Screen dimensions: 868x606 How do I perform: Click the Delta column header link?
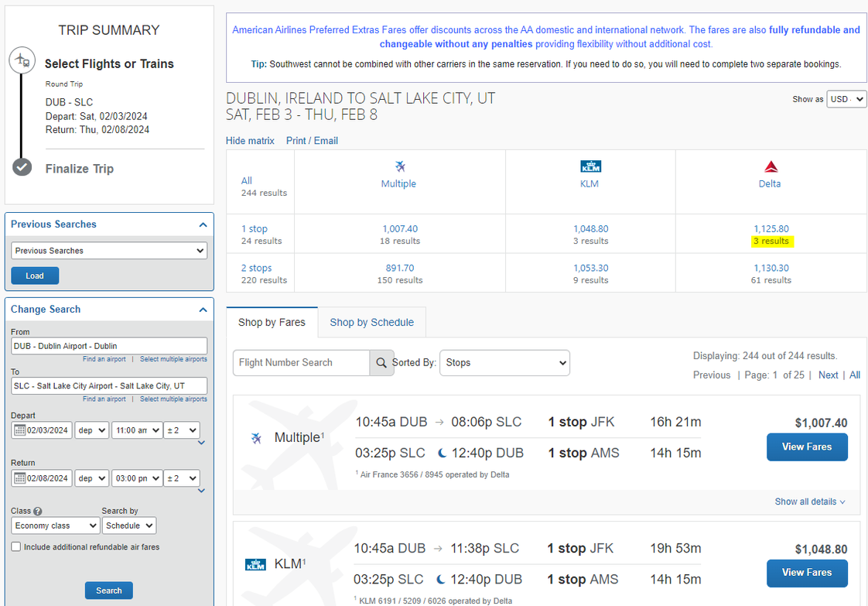770,184
